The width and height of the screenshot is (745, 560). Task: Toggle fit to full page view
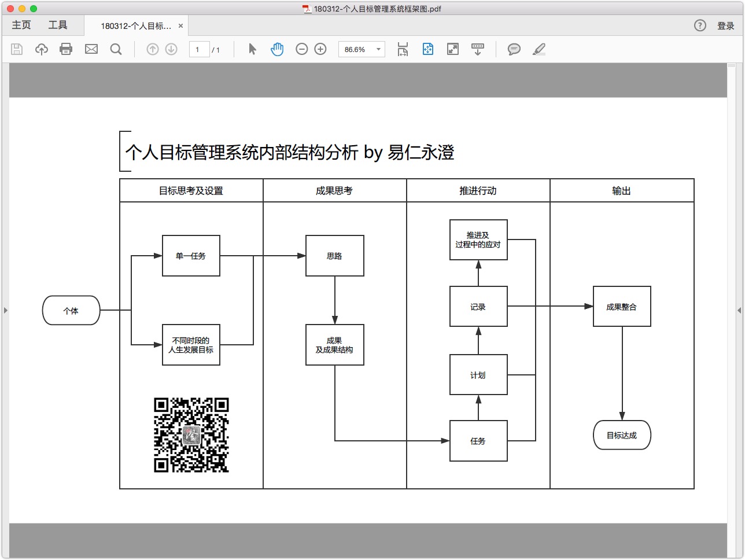click(428, 49)
